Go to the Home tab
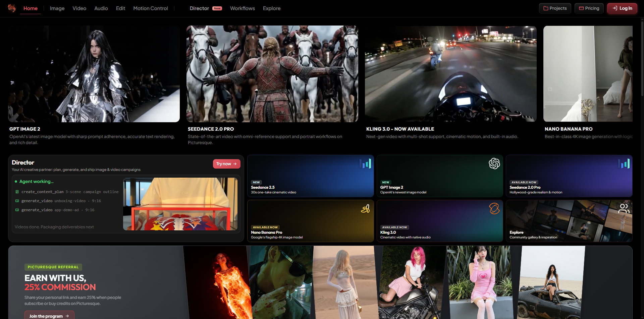This screenshot has height=319, width=644. pos(31,8)
